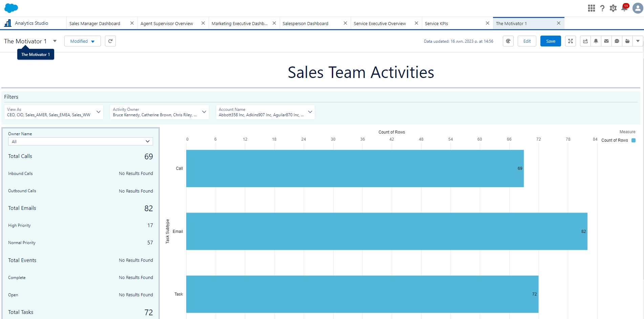
Task: Open the View As filter dropdown
Action: (98, 112)
